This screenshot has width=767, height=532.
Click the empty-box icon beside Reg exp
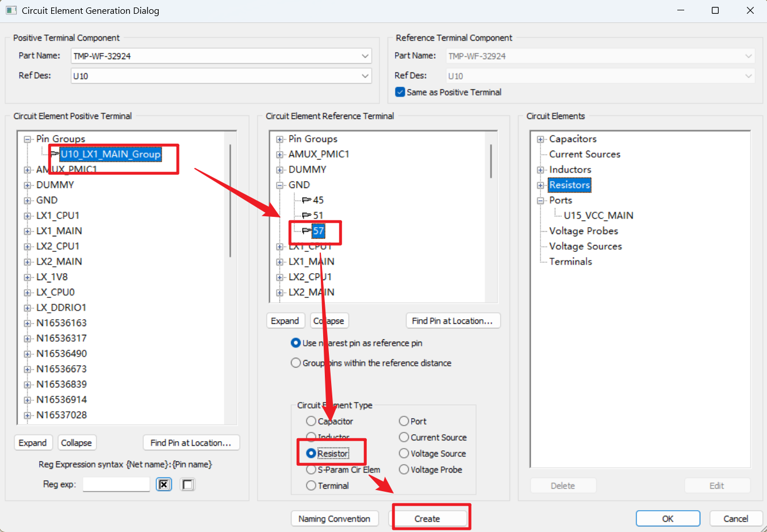point(187,484)
